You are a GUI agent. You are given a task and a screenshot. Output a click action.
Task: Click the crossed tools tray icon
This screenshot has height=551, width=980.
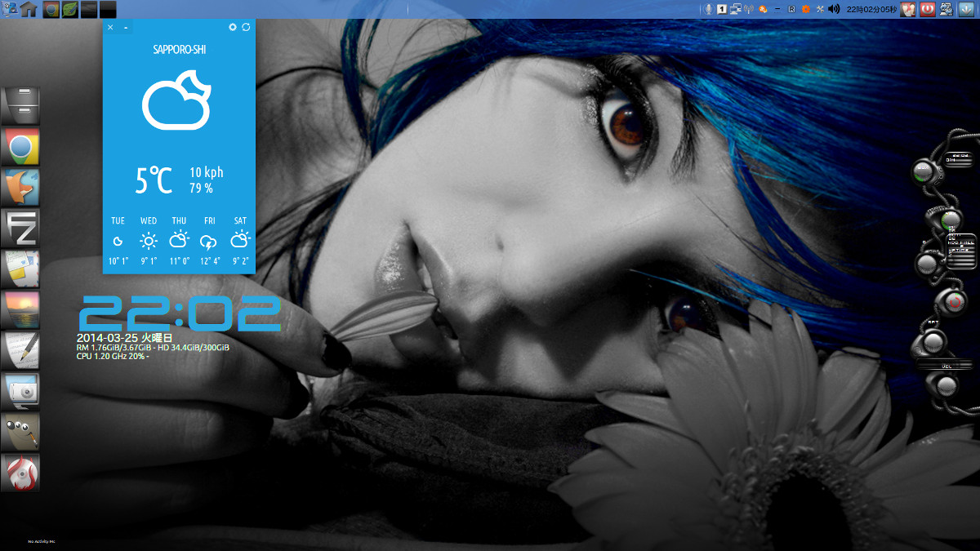[x=819, y=9]
